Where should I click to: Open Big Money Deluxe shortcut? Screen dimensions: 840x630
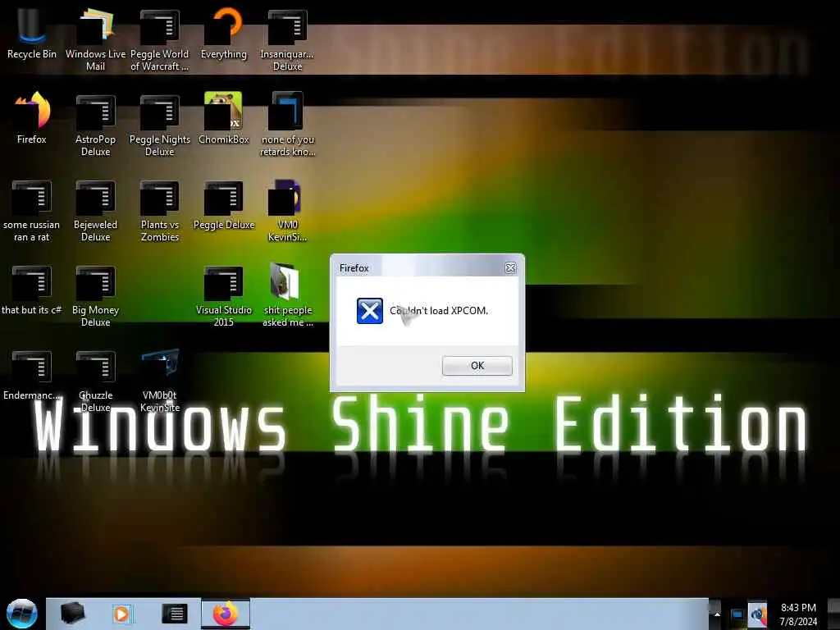[x=95, y=294]
